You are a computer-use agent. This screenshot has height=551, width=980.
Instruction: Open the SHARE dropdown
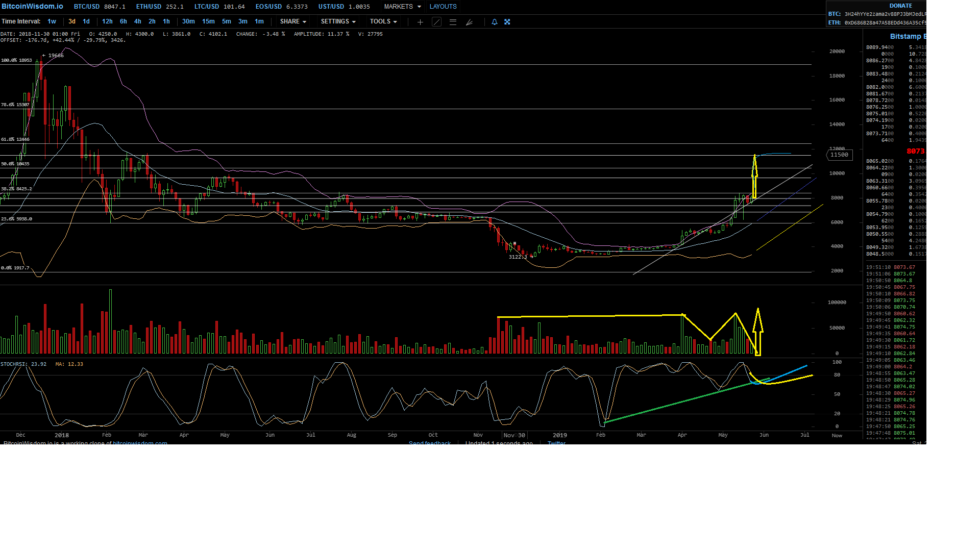[293, 21]
